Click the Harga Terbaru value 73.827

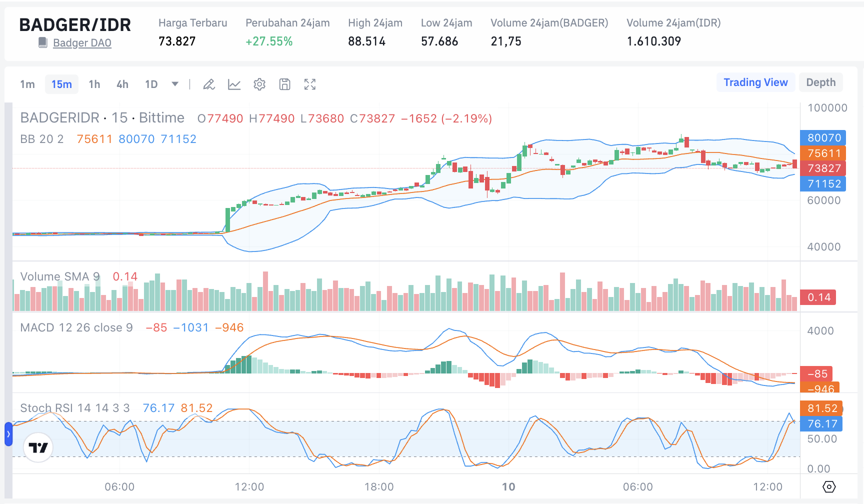[177, 41]
